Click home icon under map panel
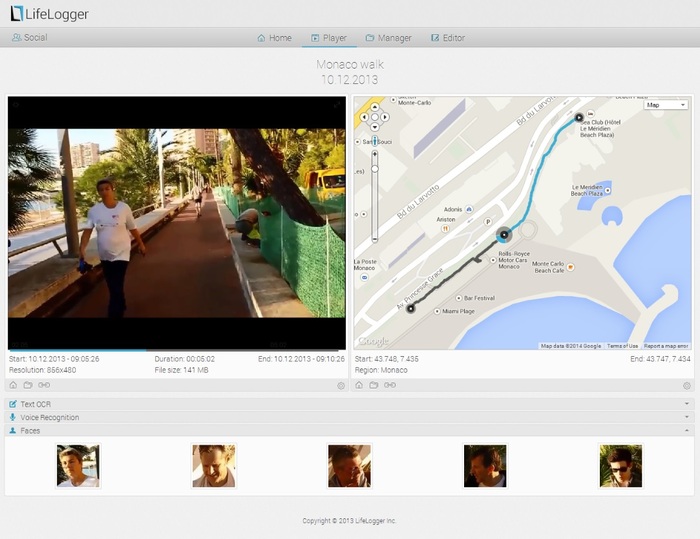This screenshot has width=700, height=539. click(359, 385)
